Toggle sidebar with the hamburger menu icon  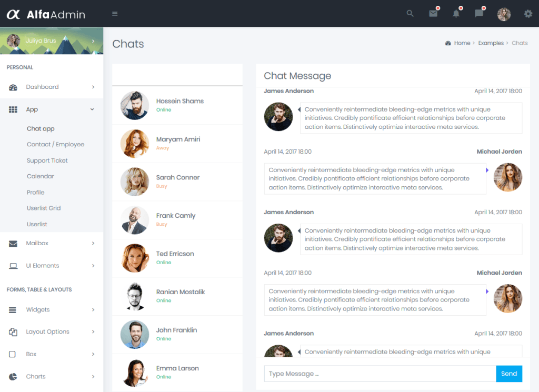point(115,14)
